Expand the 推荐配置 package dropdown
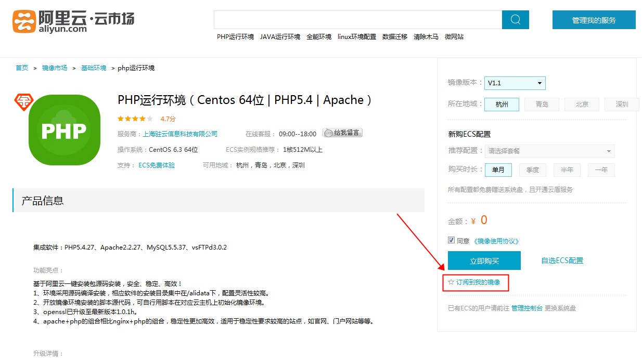Viewport: 642px width, 364px height. pos(549,151)
